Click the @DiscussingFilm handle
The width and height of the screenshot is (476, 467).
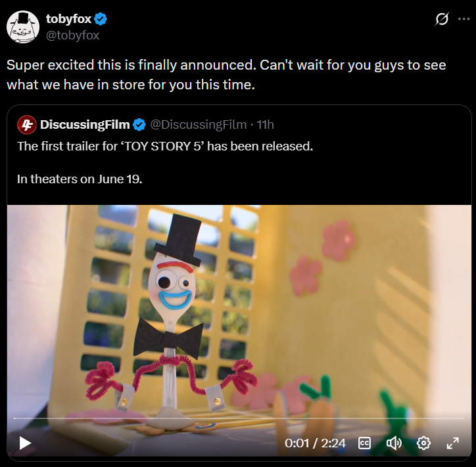tap(199, 125)
